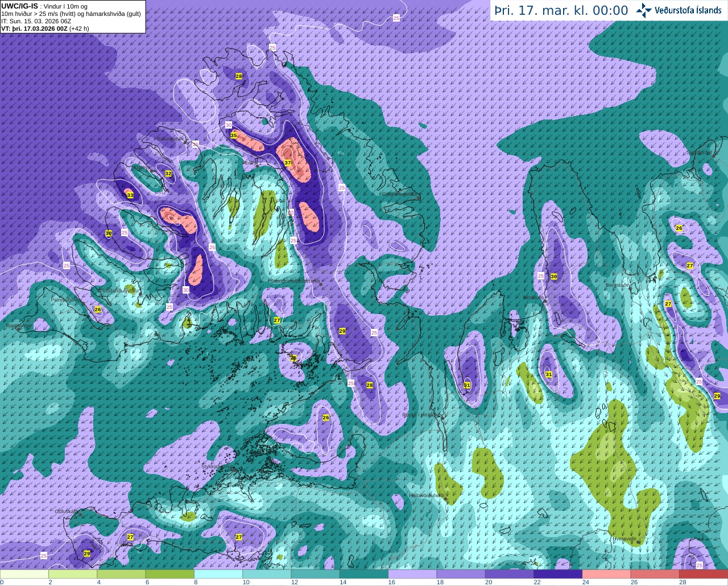Click the 12–14 teal legend swatch
This screenshot has height=586, width=728.
click(x=315, y=574)
